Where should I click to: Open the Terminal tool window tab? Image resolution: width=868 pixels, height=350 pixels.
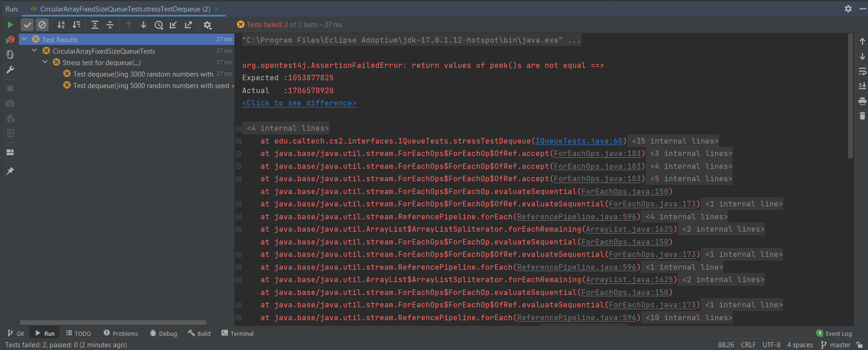tap(238, 333)
